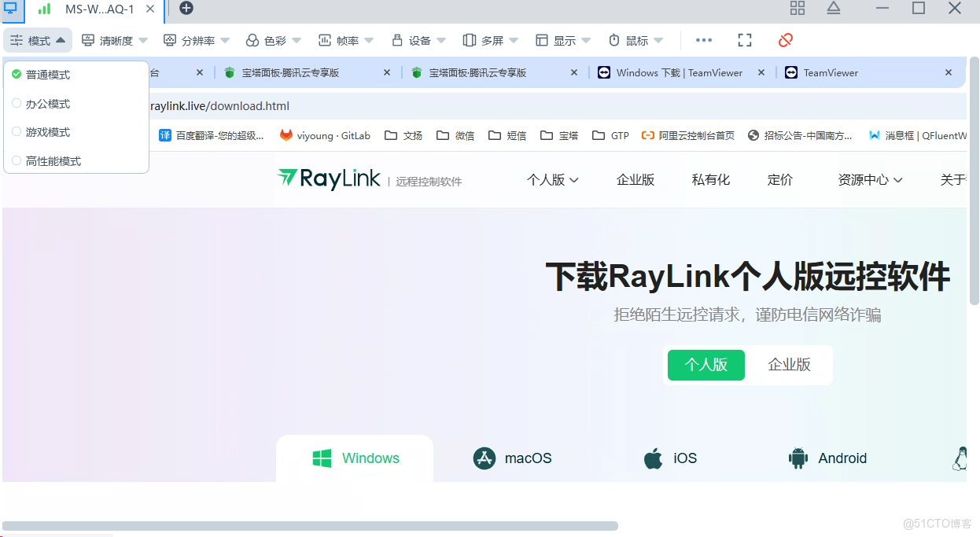980x537 pixels.
Task: Open 定价 navigation link
Action: [x=780, y=179]
